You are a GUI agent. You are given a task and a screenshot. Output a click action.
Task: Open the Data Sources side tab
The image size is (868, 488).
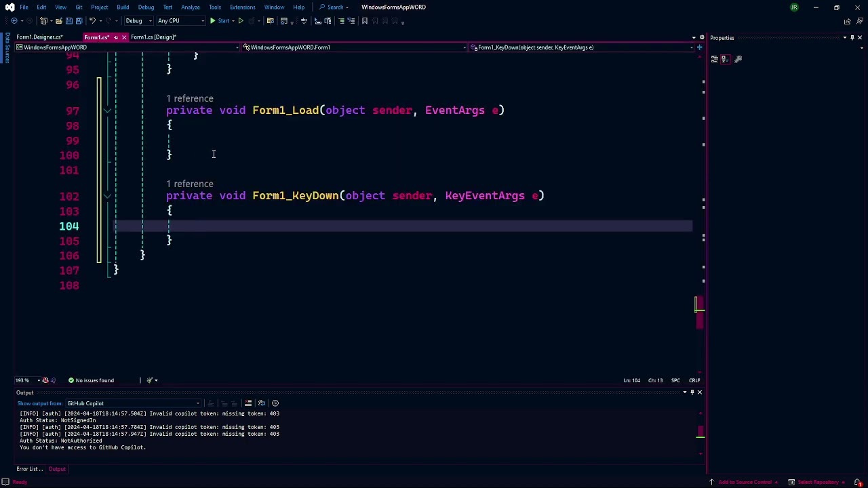[7, 47]
